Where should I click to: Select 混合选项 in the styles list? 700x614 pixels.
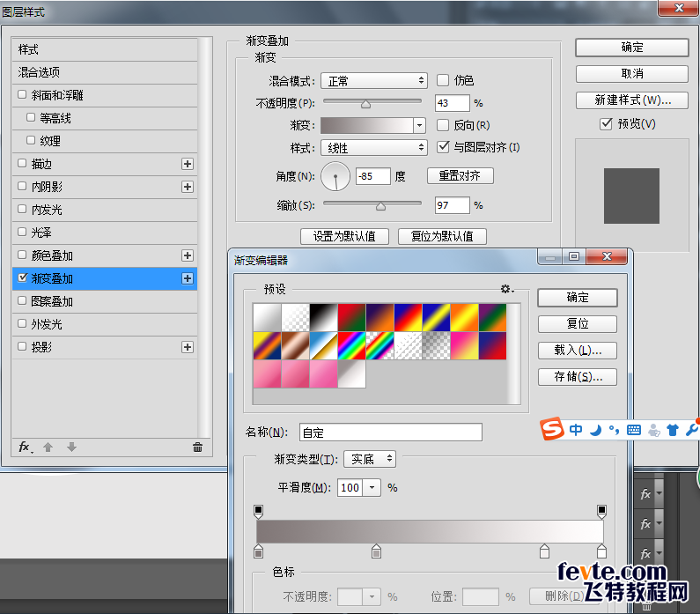click(40, 72)
